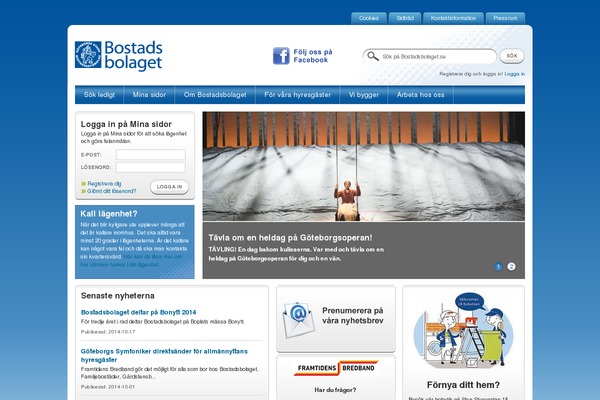This screenshot has height=400, width=600.
Task: Open the Om Bostadsbolaget menu
Action: (215, 95)
